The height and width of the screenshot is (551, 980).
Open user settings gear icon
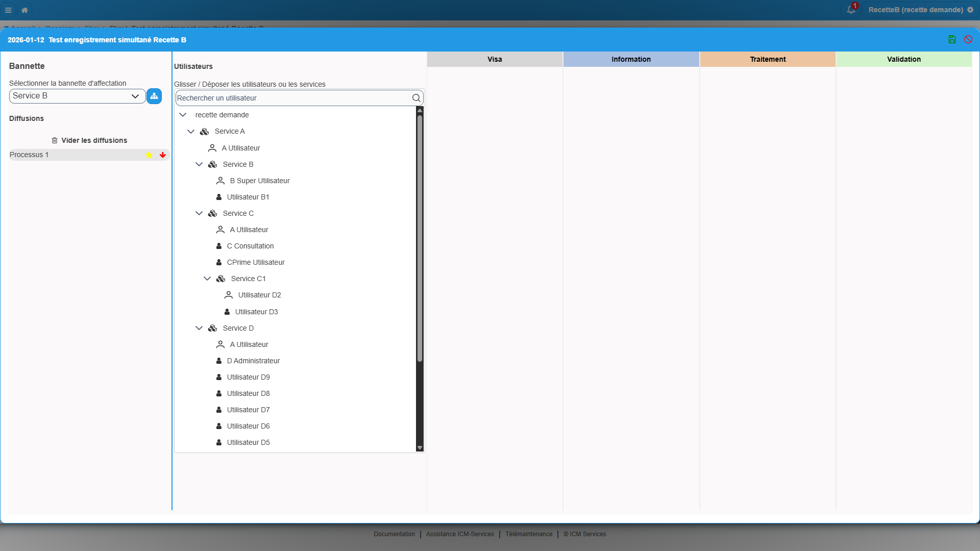tap(970, 10)
